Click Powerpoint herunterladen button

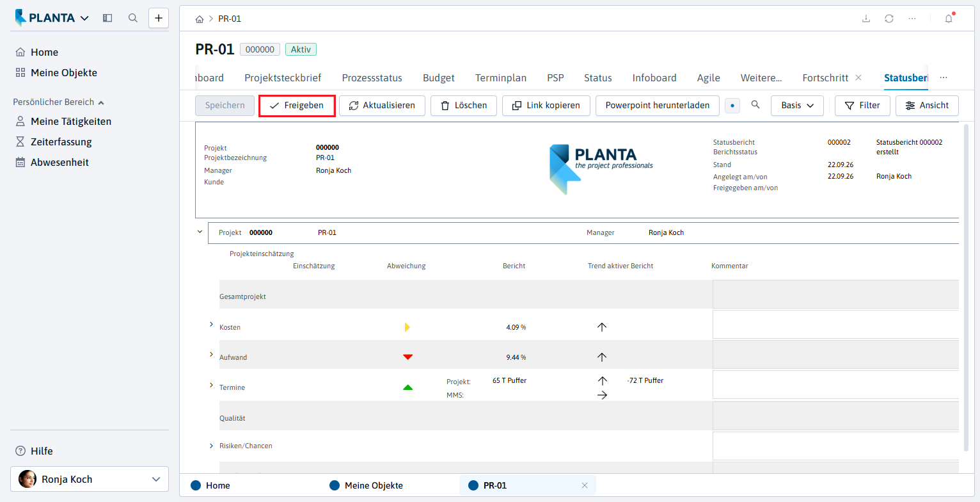pos(658,106)
